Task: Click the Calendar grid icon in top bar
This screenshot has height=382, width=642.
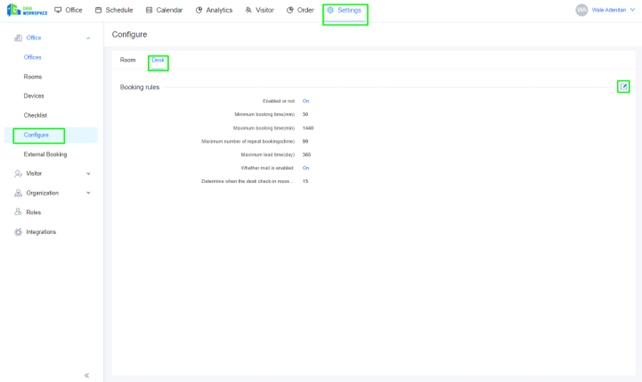Action: [x=149, y=10]
